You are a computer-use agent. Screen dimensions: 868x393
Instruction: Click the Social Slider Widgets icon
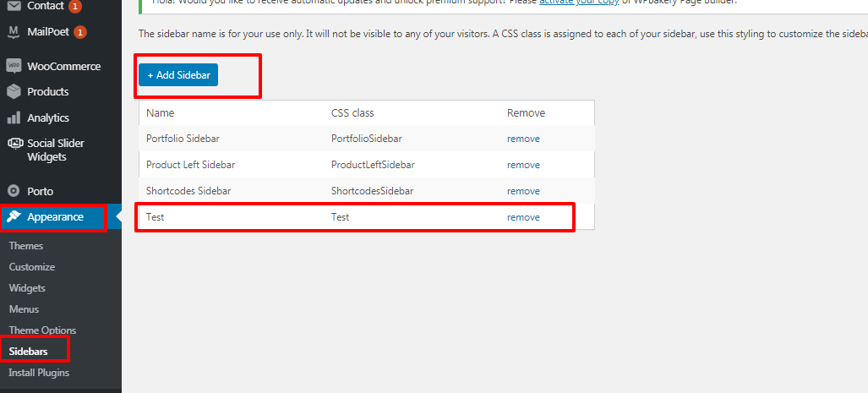(x=14, y=144)
